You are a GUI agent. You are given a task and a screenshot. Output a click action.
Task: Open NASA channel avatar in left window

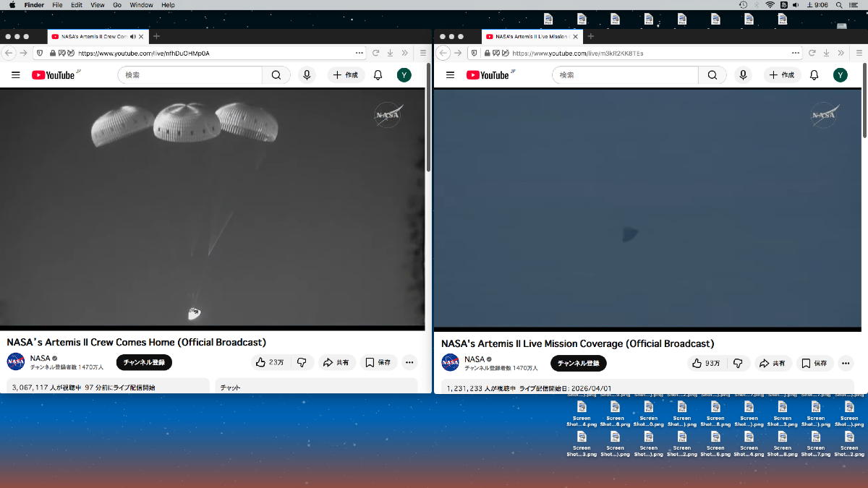tap(16, 361)
